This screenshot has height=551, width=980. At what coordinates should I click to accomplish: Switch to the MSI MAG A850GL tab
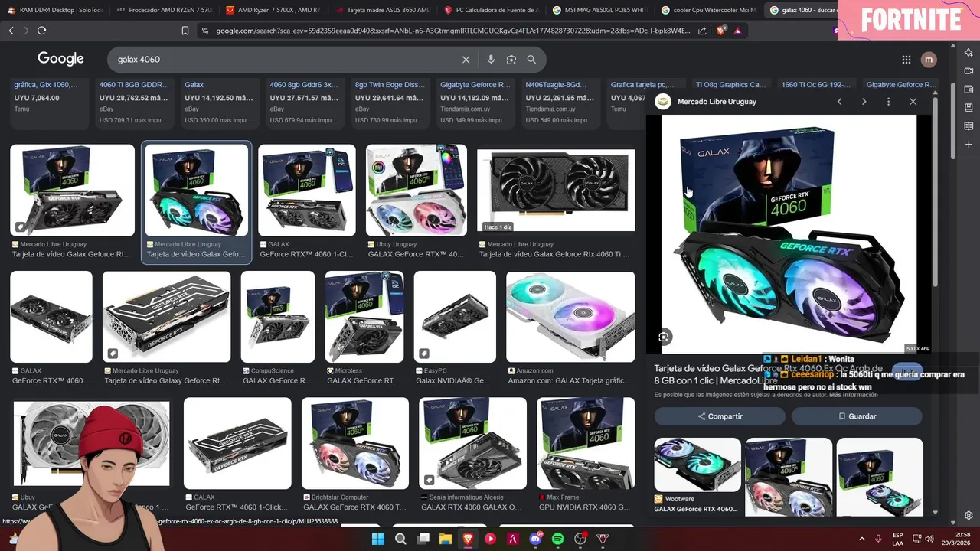(599, 10)
